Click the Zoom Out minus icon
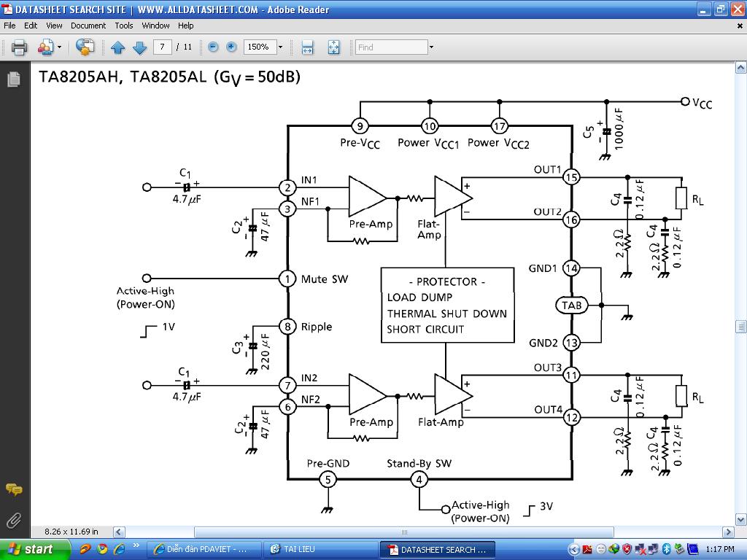The height and width of the screenshot is (560, 747). pos(214,47)
